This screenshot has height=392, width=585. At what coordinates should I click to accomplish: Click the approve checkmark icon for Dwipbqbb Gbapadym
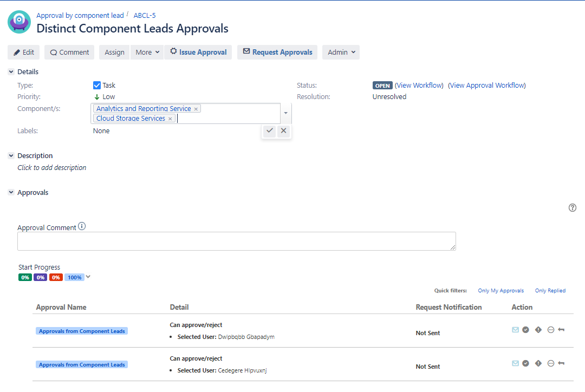(525, 330)
